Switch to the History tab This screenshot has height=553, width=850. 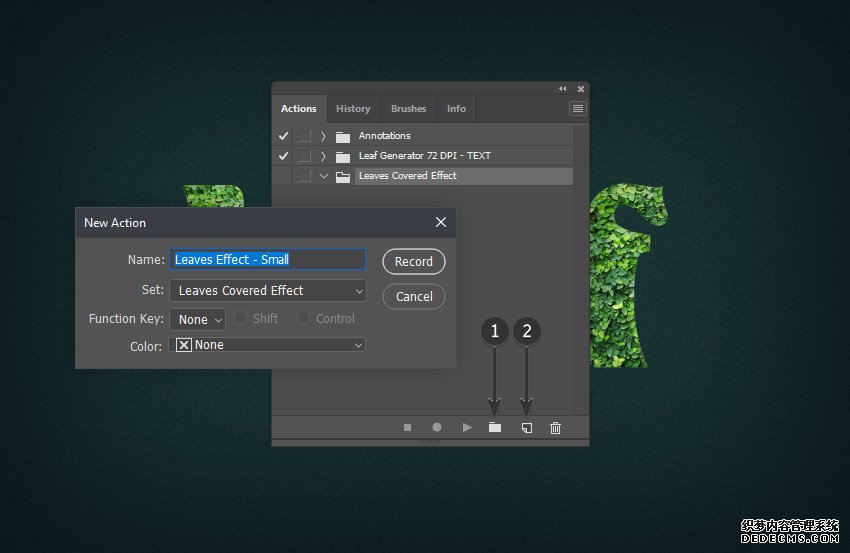pyautogui.click(x=353, y=108)
